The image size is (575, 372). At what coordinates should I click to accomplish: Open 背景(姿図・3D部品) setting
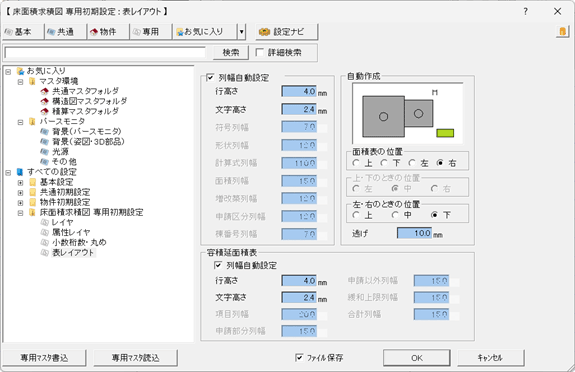click(x=88, y=141)
